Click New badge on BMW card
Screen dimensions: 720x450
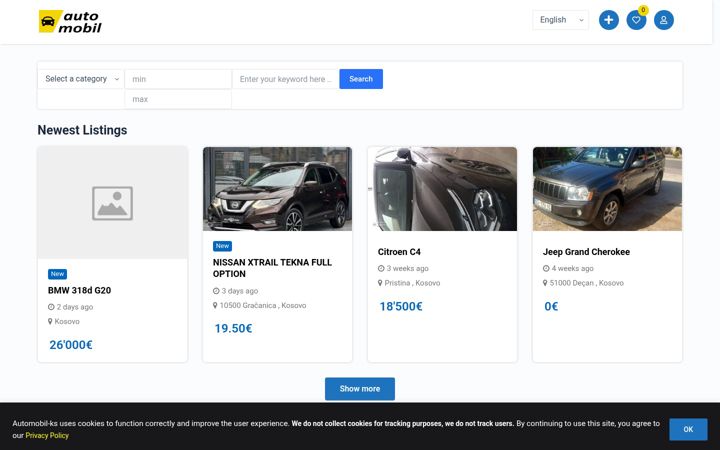(x=57, y=274)
